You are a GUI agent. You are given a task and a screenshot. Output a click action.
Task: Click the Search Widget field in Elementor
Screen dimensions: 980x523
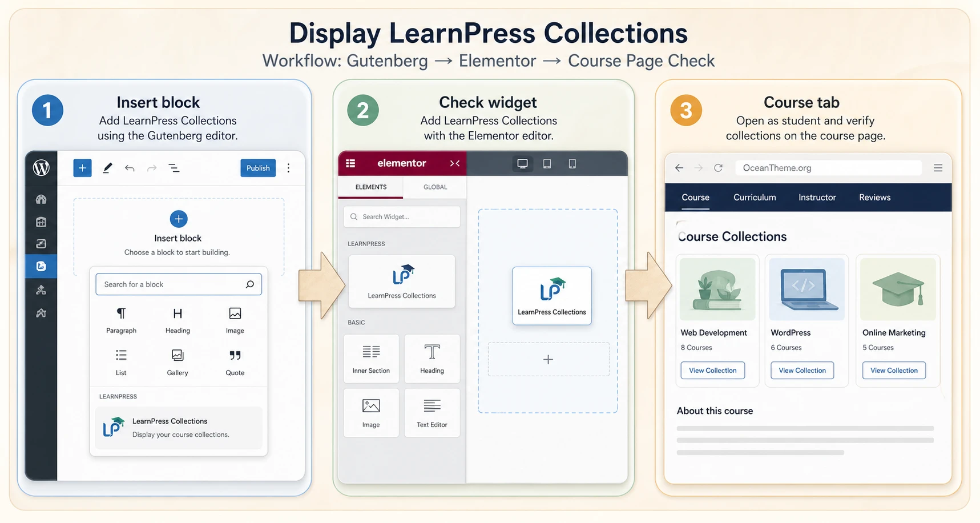point(402,217)
